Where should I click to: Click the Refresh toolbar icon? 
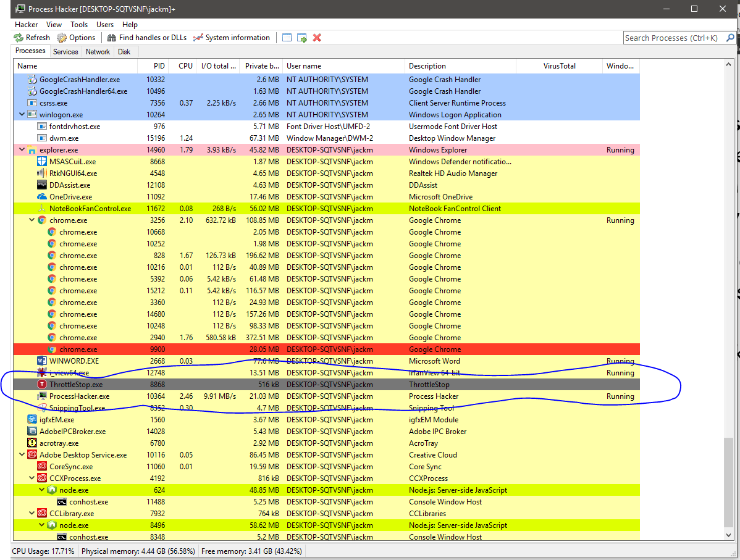point(19,38)
